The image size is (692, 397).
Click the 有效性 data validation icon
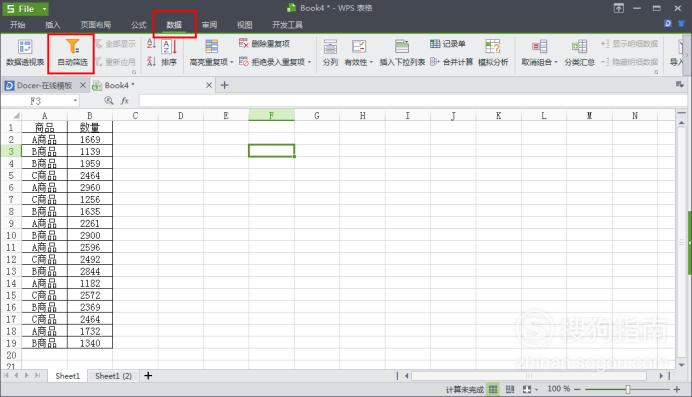(x=359, y=46)
